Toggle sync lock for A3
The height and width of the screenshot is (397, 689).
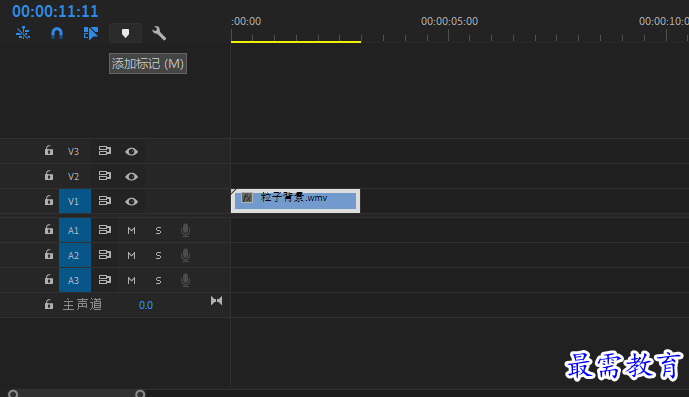point(105,280)
